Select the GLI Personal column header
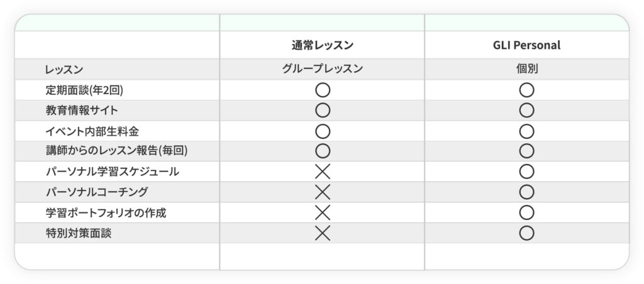 (x=526, y=46)
